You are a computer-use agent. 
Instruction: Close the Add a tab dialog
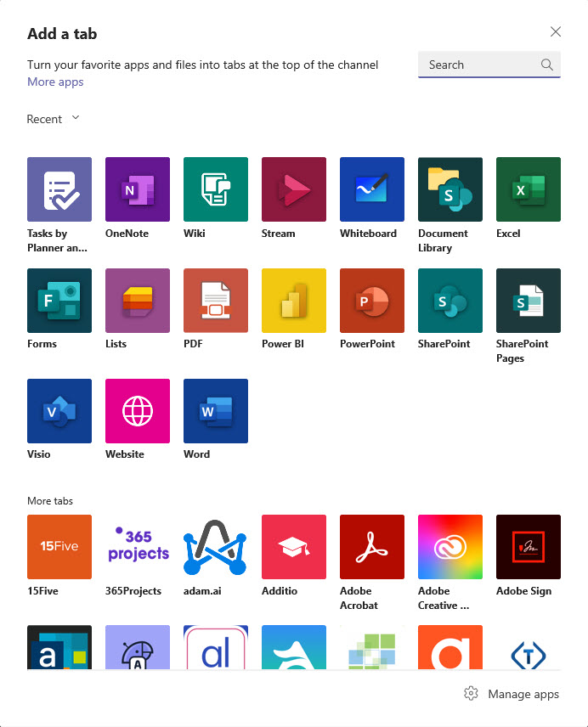(x=556, y=31)
